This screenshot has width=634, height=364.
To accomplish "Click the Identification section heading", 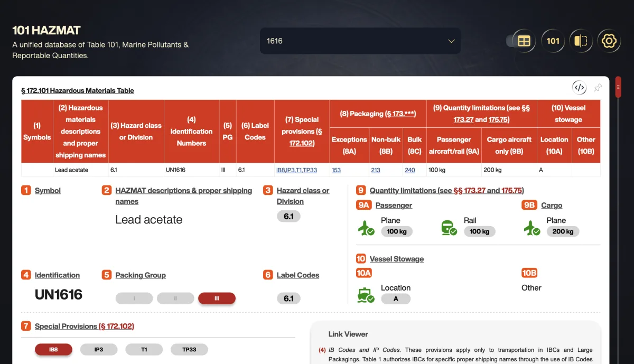I will coord(57,275).
